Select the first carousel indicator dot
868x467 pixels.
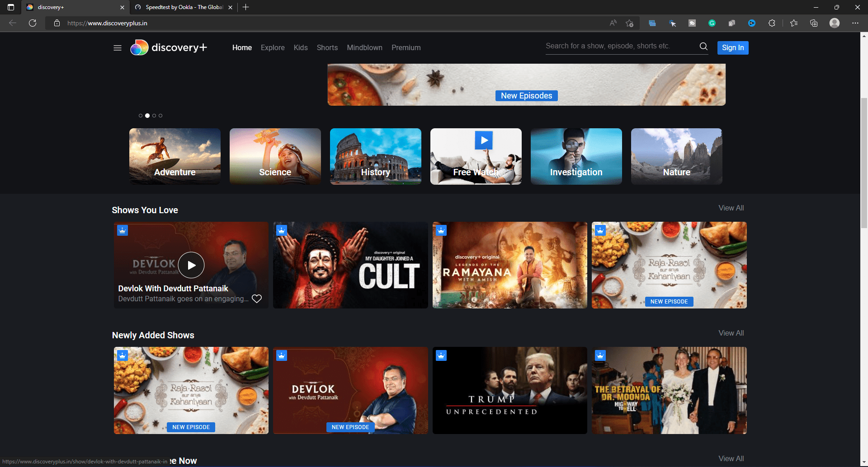point(141,116)
